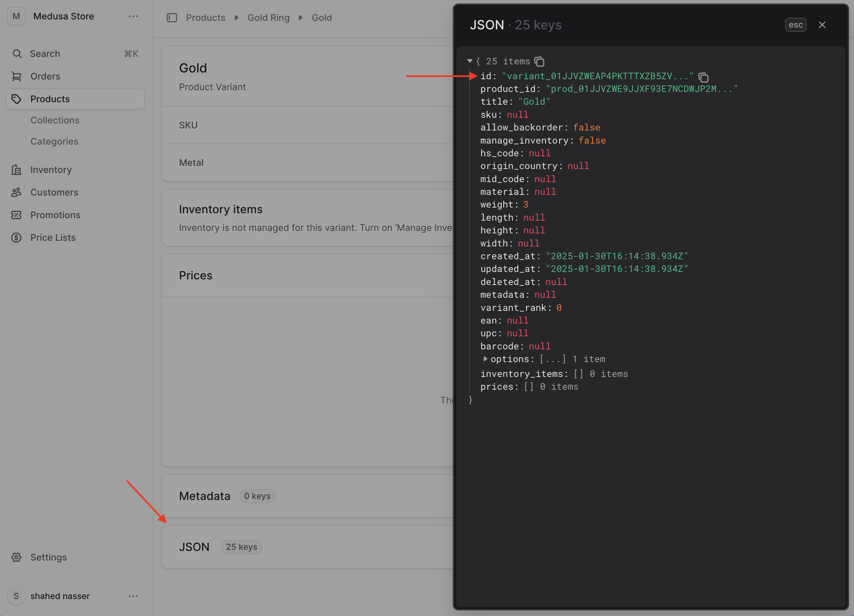Open shahed nasser's account menu

(x=133, y=596)
